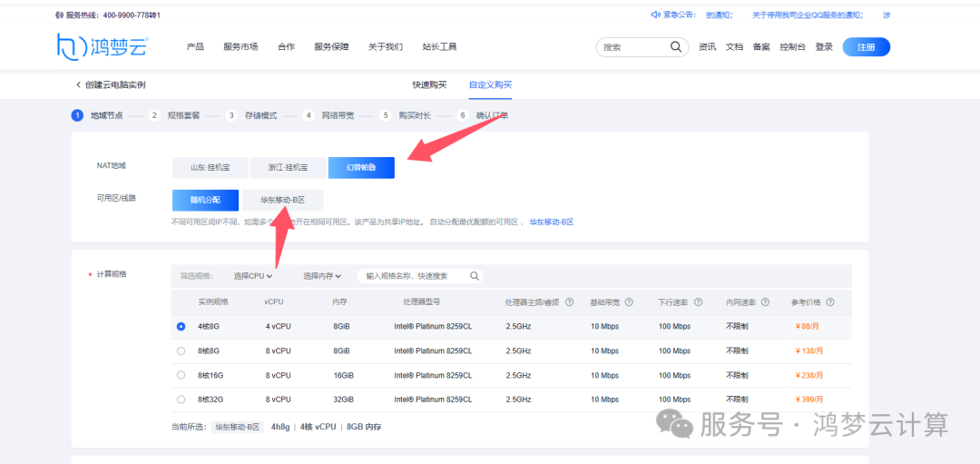The width and height of the screenshot is (980, 464).
Task: Click the hotline number 400-9900-778转1
Action: tap(132, 15)
